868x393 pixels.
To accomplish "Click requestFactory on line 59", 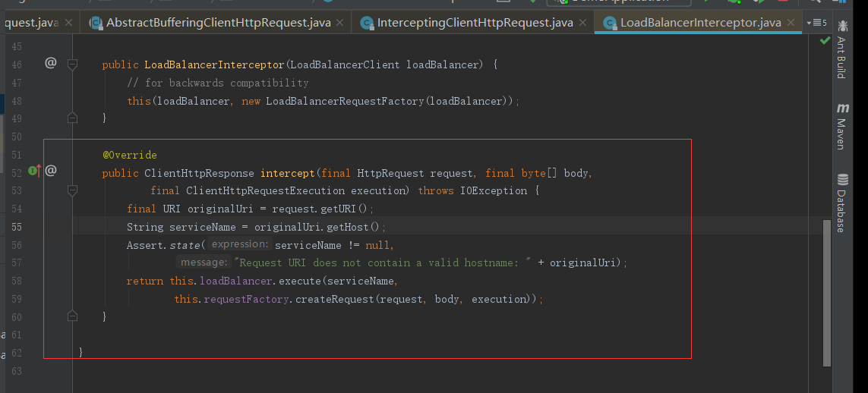I will coord(246,299).
